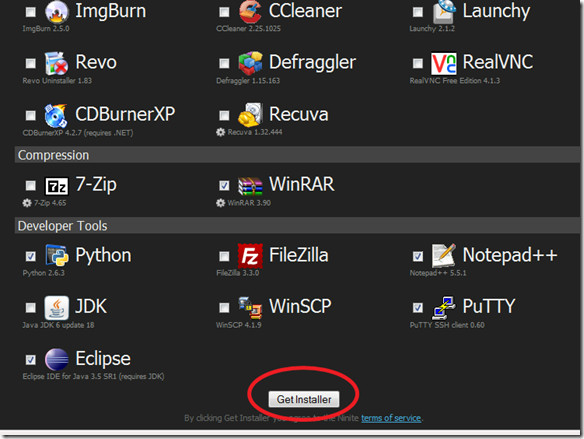This screenshot has width=584, height=439.
Task: Click the CCleaner brush icon
Action: 250,12
